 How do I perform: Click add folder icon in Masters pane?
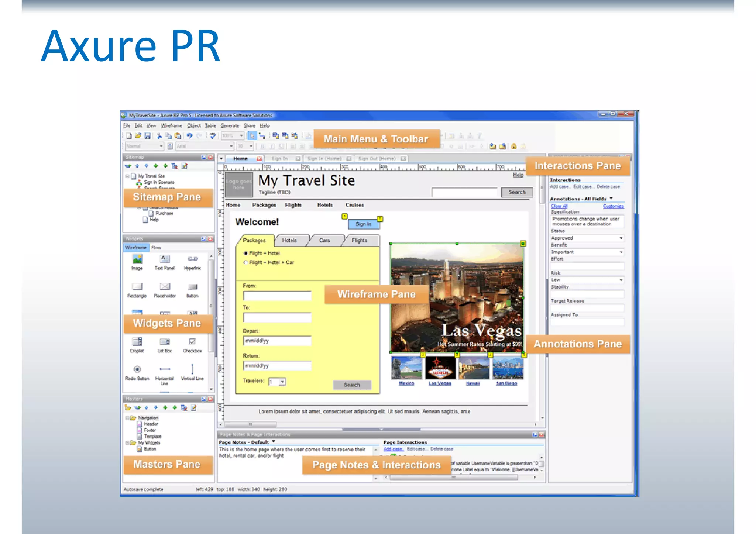coord(128,408)
